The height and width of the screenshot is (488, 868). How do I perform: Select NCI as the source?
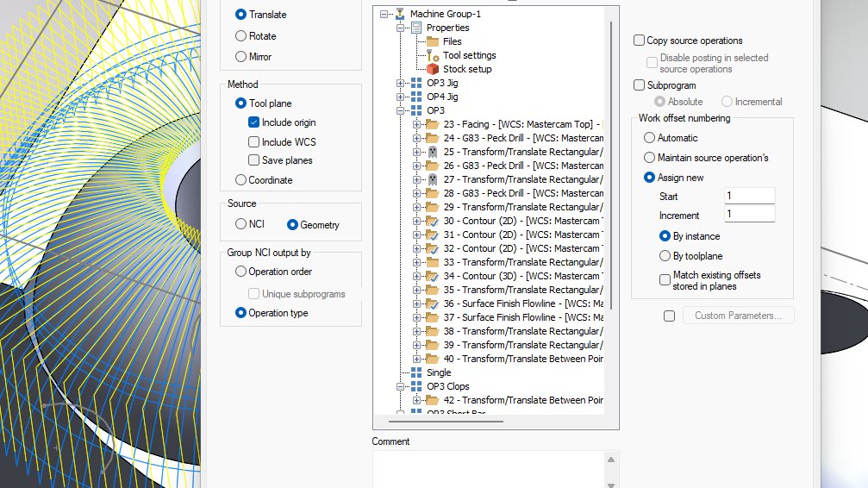240,224
